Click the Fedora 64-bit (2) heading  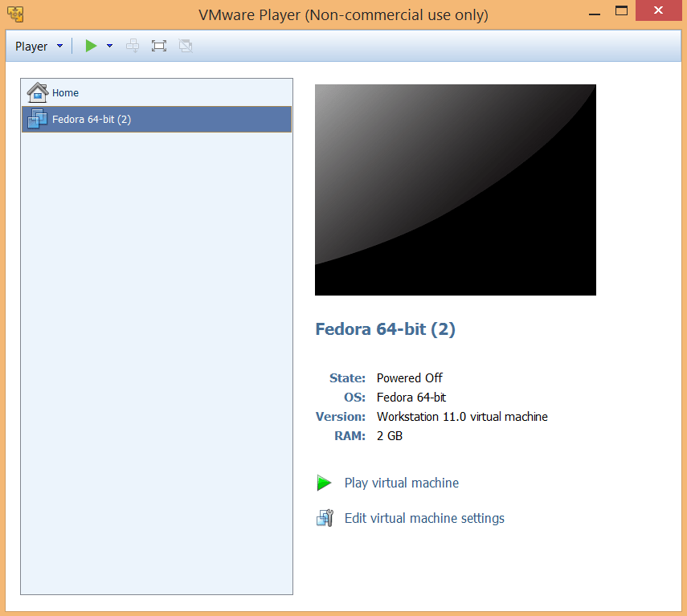pos(385,329)
